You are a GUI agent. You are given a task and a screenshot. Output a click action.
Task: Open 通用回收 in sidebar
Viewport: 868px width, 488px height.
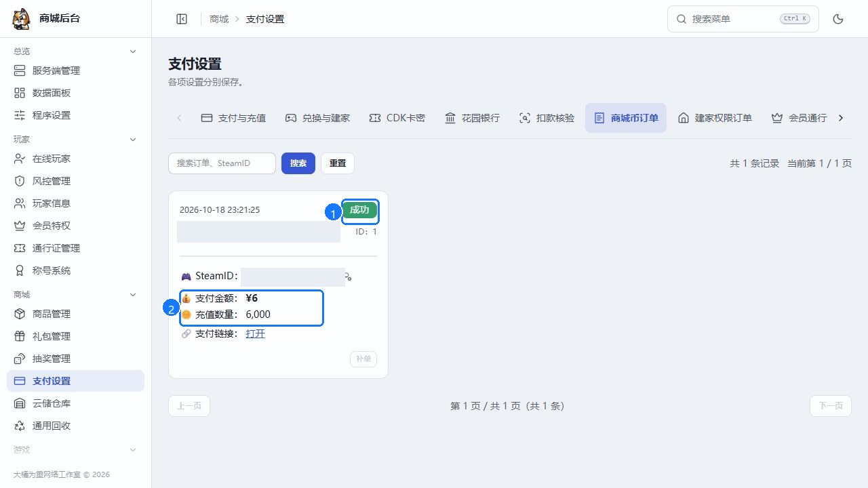[x=75, y=426]
